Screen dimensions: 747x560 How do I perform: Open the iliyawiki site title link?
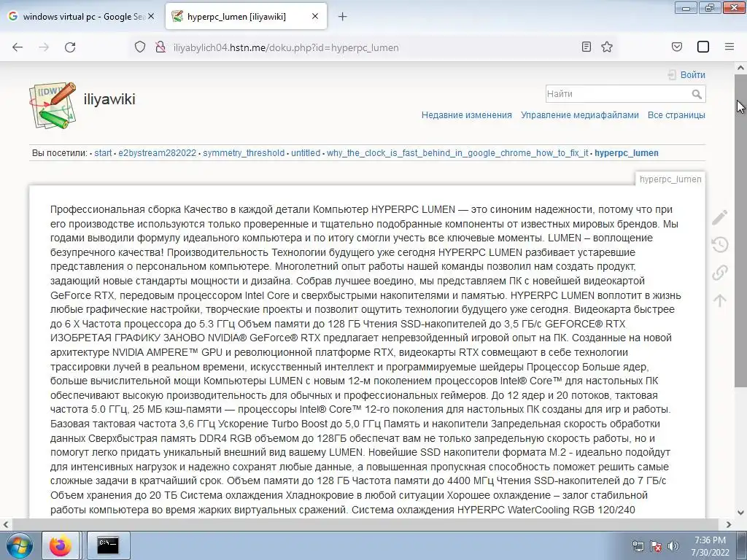(x=109, y=99)
